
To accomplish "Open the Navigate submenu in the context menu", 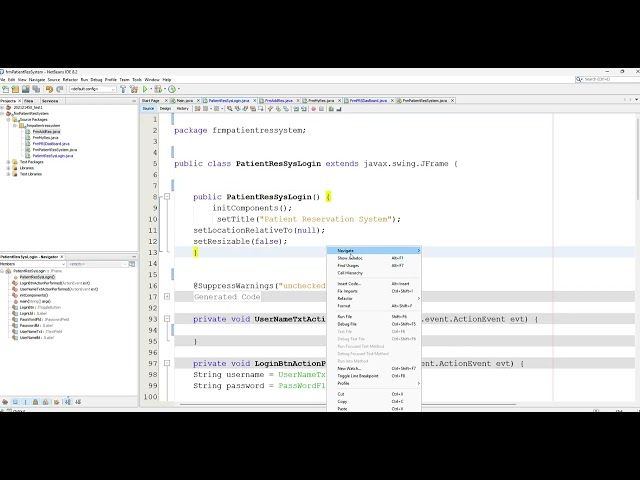I will [374, 251].
